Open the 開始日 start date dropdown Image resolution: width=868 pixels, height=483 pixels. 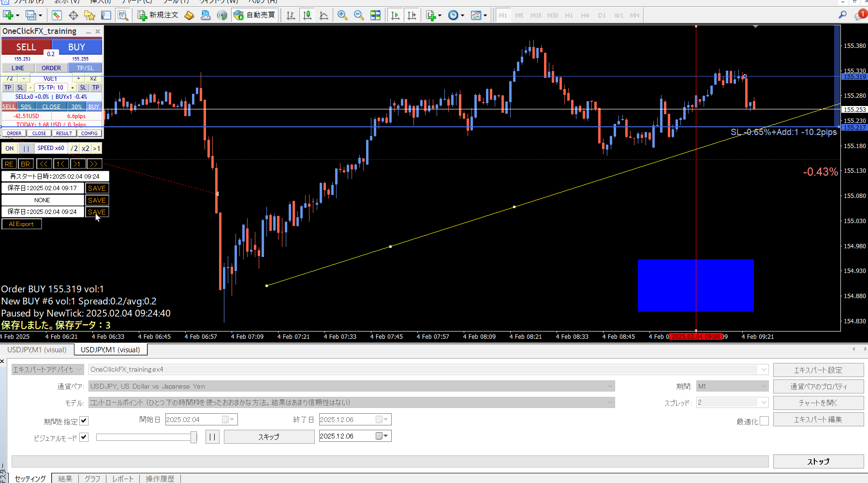pyautogui.click(x=231, y=420)
